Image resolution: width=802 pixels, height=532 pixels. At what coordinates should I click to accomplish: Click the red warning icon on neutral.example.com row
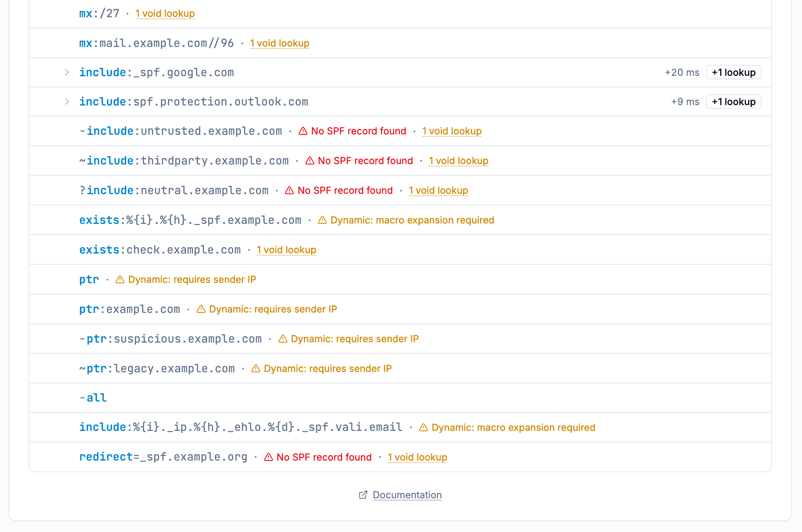pyautogui.click(x=289, y=190)
